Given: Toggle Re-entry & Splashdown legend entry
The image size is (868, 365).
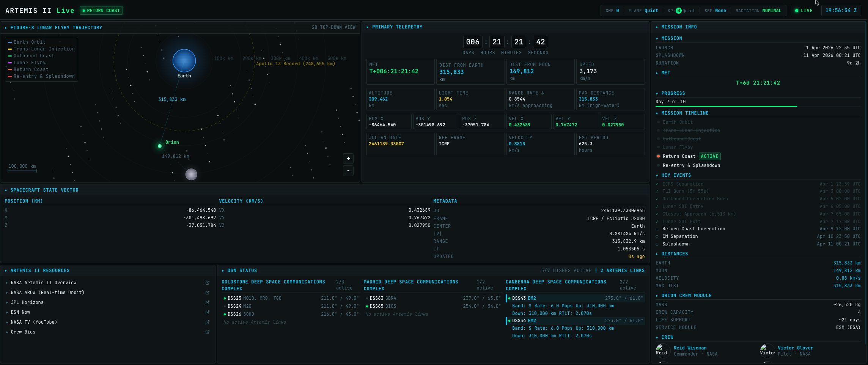Looking at the screenshot, I should click(x=41, y=76).
